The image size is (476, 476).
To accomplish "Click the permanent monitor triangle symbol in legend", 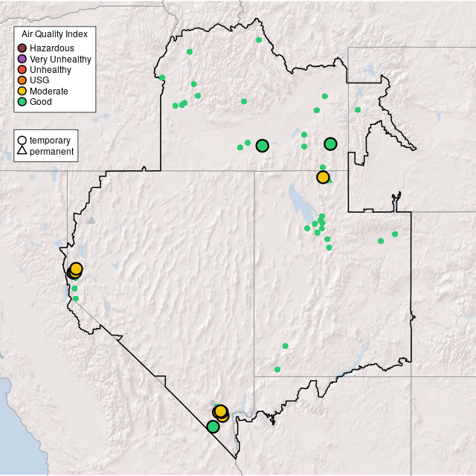I will tap(22, 151).
